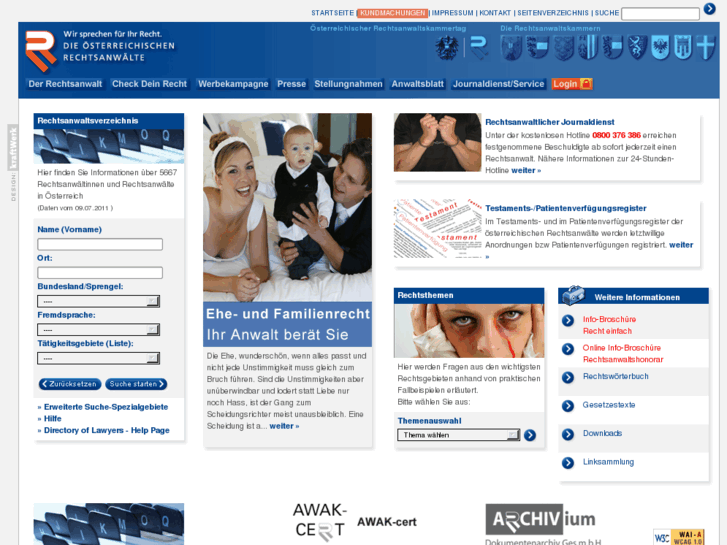Click the go arrow next to Thema wählen
727x545 pixels.
coord(530,435)
